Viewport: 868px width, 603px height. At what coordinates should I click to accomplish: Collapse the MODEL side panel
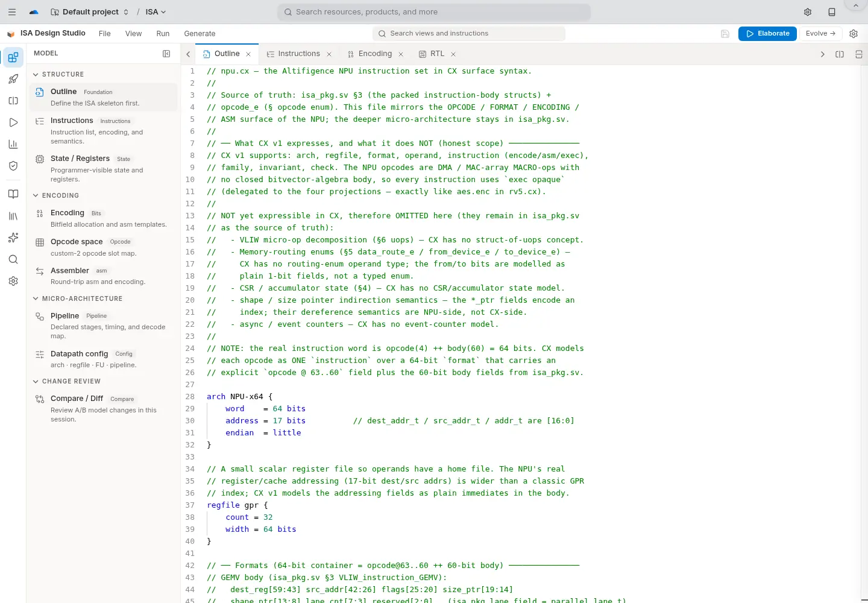(166, 54)
